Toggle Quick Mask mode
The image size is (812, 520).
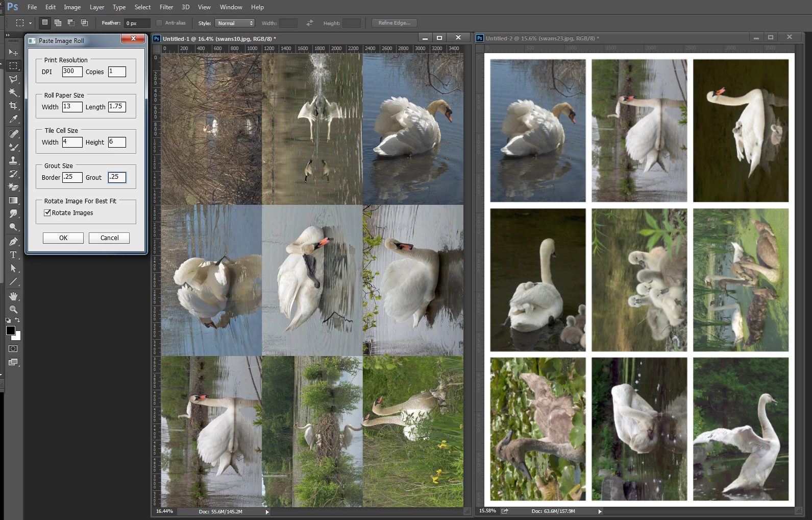pyautogui.click(x=13, y=349)
